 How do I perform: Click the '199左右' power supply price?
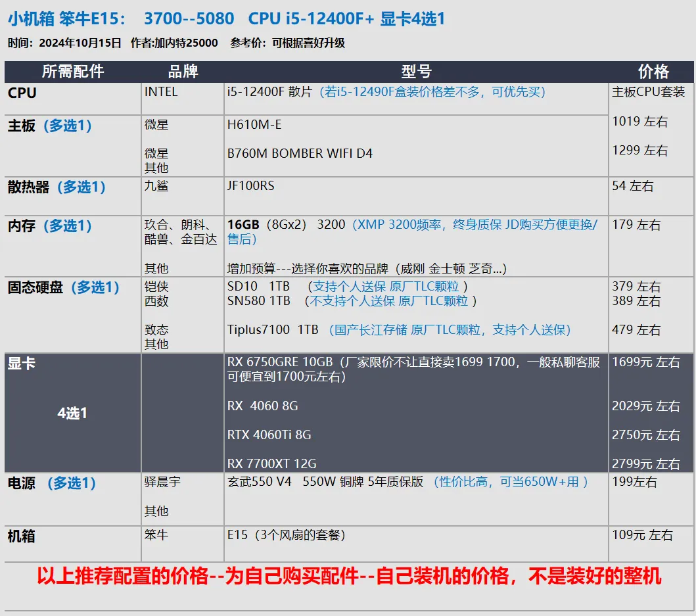(x=634, y=481)
